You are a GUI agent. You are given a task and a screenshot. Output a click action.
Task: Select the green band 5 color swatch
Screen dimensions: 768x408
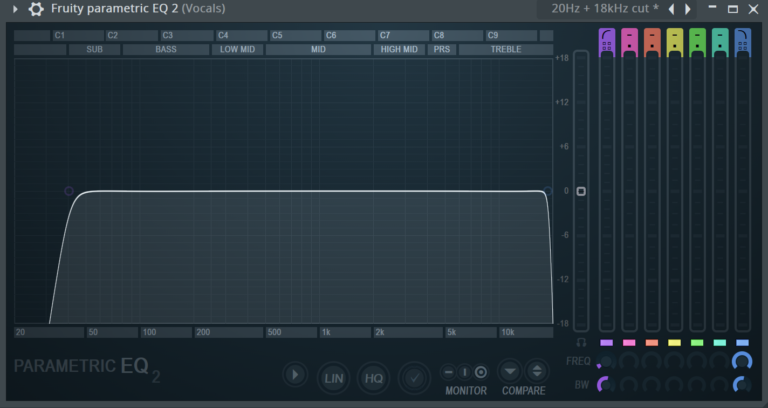(697, 343)
